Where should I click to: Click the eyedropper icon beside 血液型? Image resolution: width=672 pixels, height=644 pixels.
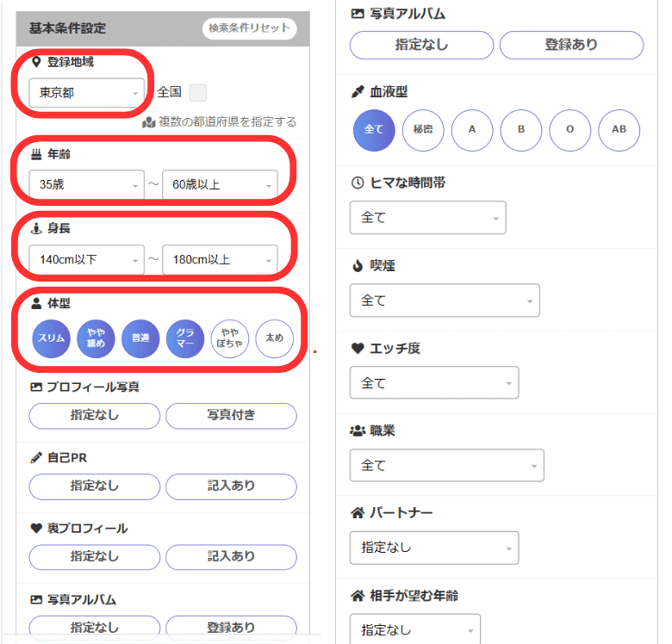click(358, 91)
